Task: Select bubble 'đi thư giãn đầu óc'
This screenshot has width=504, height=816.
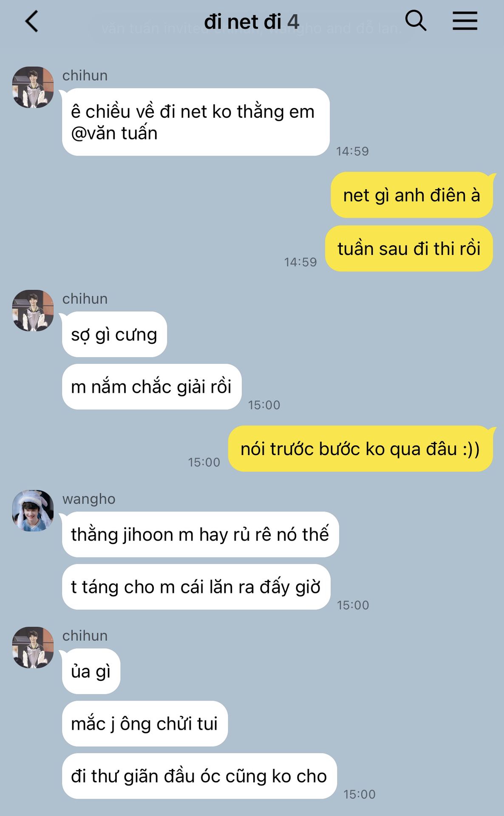Action: pyautogui.click(x=199, y=776)
